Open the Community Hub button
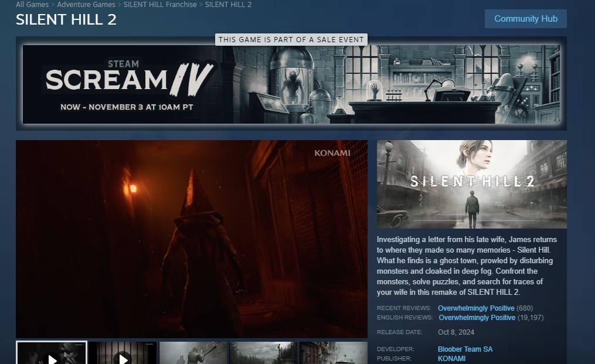 click(x=526, y=19)
